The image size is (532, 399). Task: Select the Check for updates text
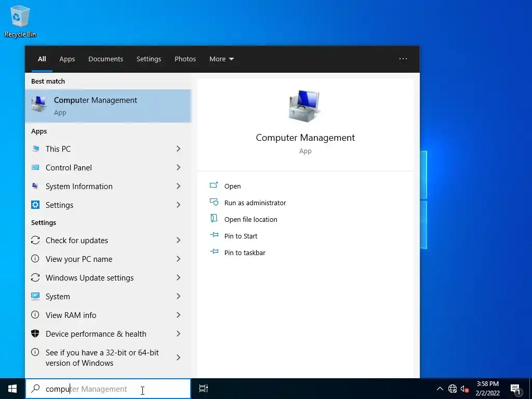tap(77, 240)
